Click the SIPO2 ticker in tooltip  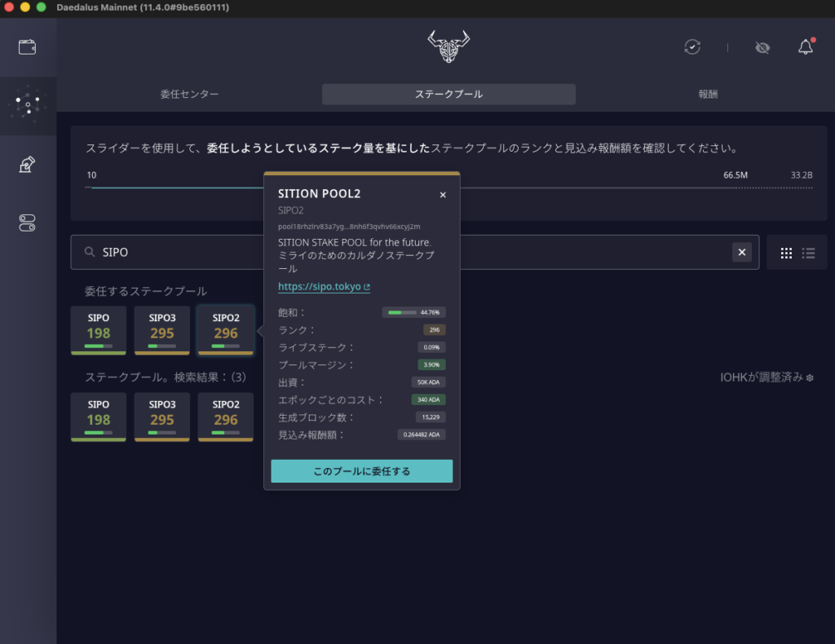pyautogui.click(x=291, y=210)
